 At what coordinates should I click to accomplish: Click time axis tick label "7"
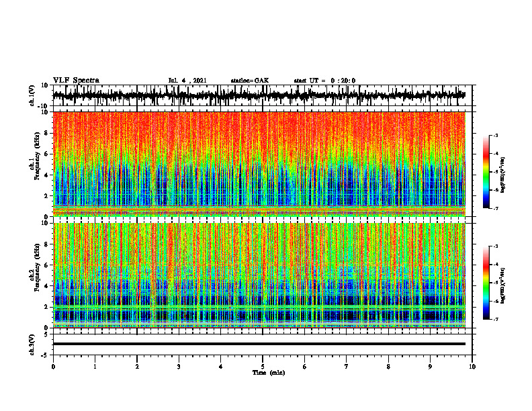coord(347,367)
